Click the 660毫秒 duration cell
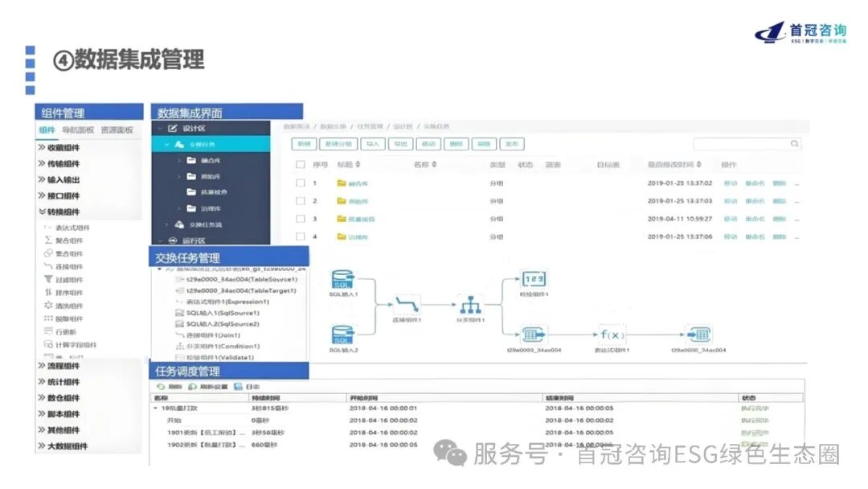This screenshot has height=489, width=868. 264,445
